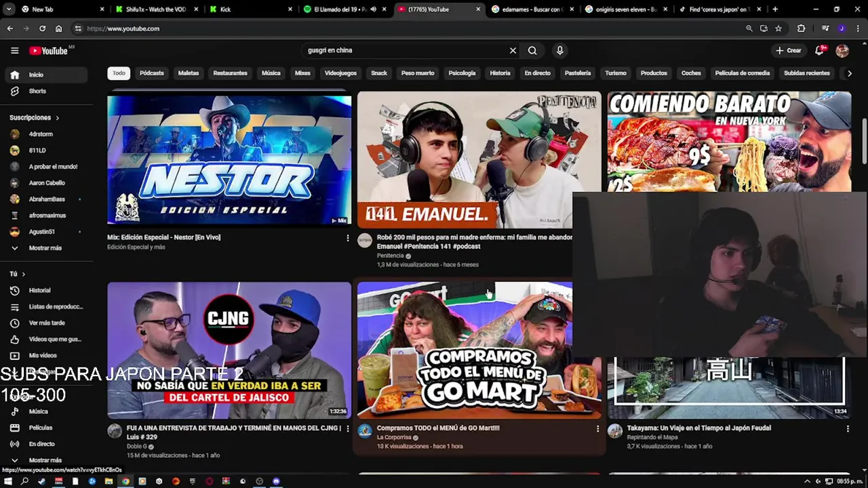
Task: Open Penitencia channel link
Action: pyautogui.click(x=391, y=256)
